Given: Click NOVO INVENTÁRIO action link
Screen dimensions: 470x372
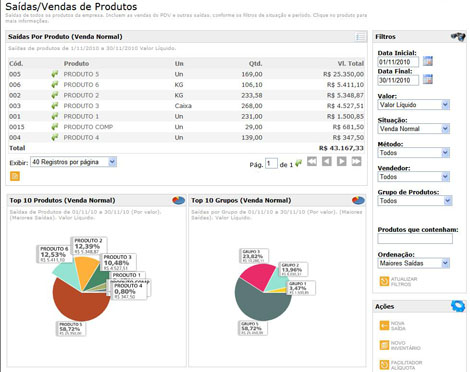Looking at the screenshot, I should [x=405, y=345].
